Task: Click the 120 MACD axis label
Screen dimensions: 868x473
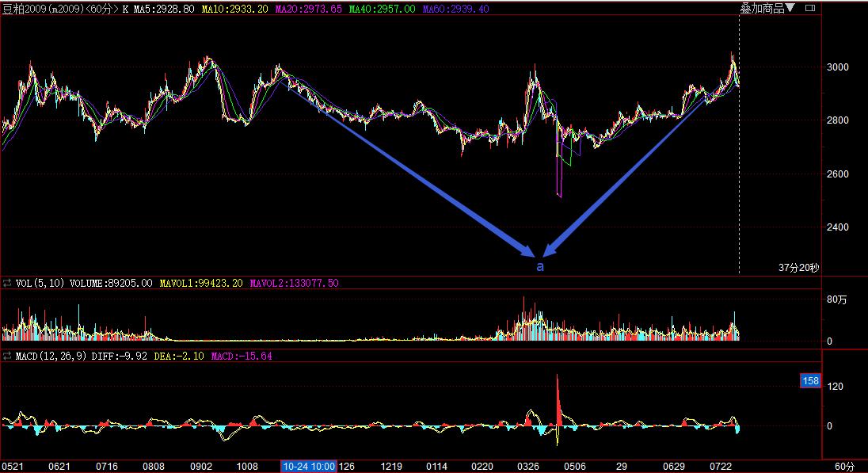Action: click(x=835, y=386)
